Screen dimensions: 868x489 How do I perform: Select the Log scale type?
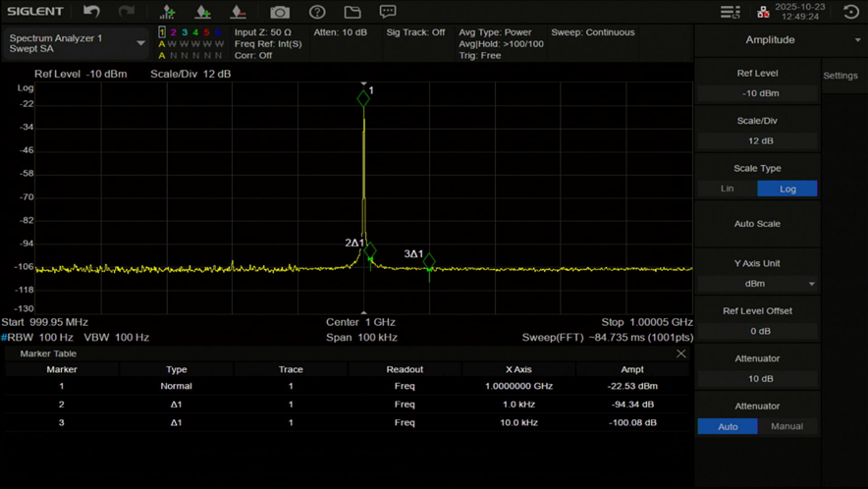click(787, 189)
